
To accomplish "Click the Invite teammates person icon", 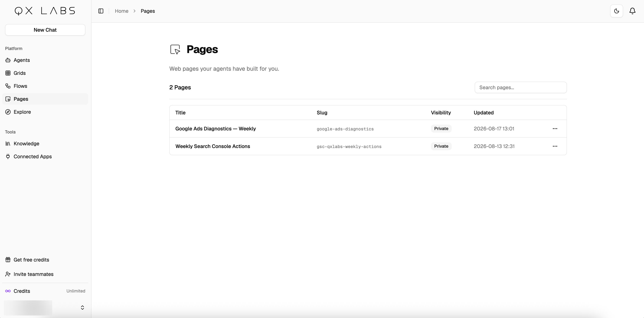I will pyautogui.click(x=8, y=274).
